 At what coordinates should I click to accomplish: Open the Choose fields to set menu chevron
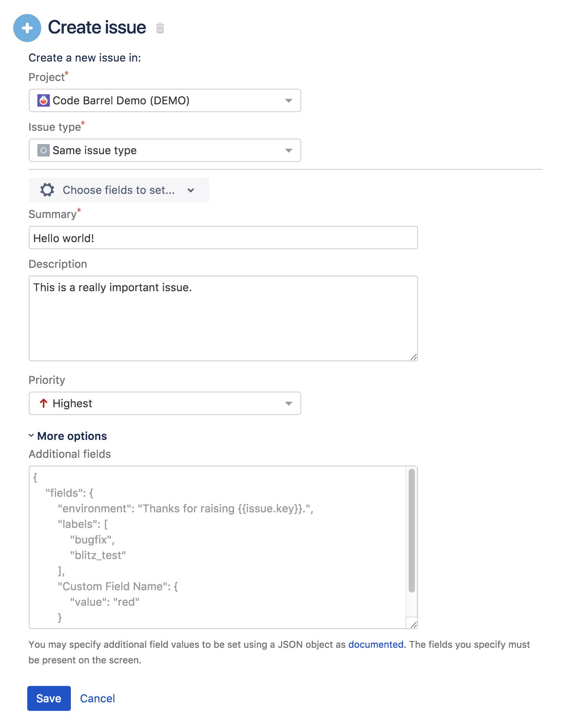tap(191, 190)
